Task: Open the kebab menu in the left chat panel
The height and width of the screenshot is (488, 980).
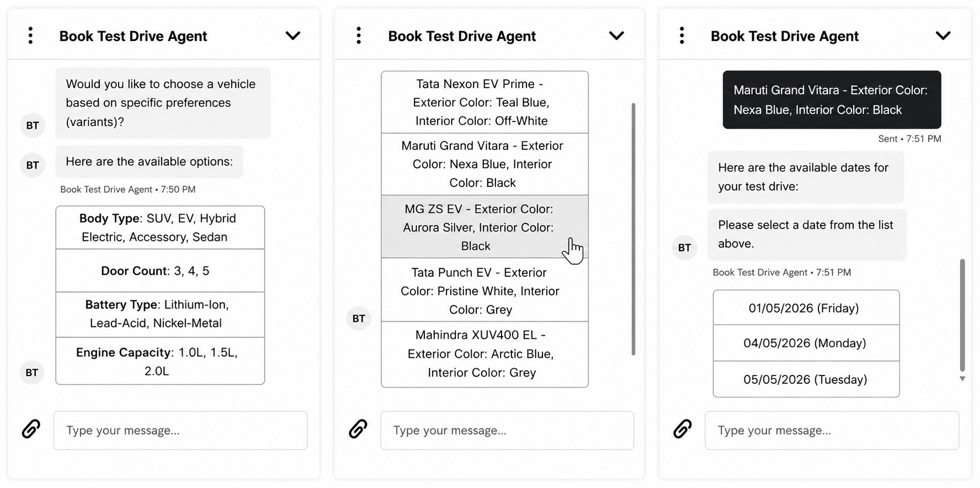Action: tap(30, 36)
